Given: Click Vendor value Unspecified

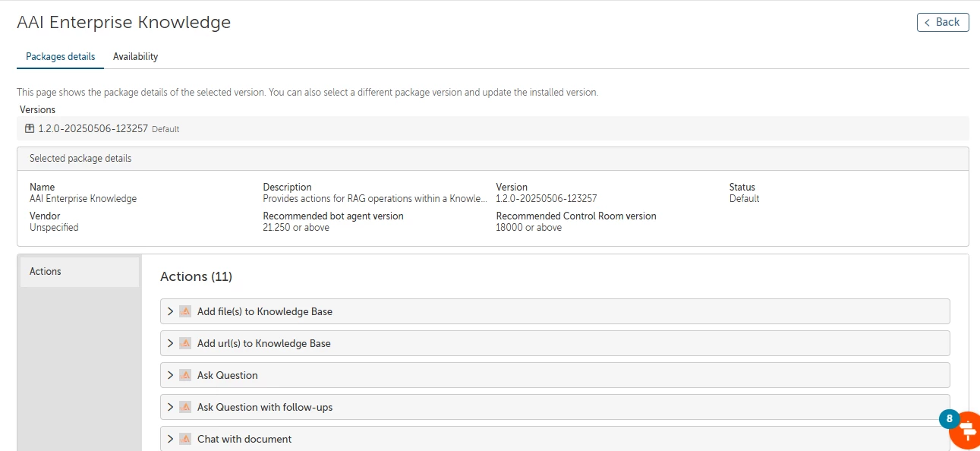Looking at the screenshot, I should (54, 228).
